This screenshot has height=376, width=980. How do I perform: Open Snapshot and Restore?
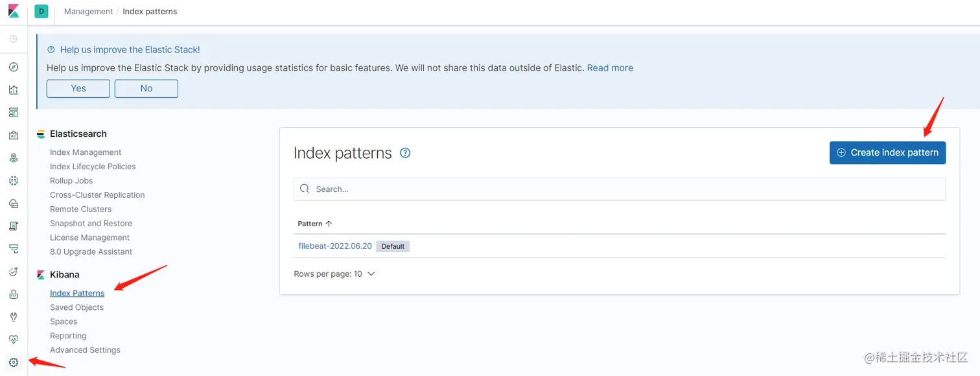[x=91, y=224]
